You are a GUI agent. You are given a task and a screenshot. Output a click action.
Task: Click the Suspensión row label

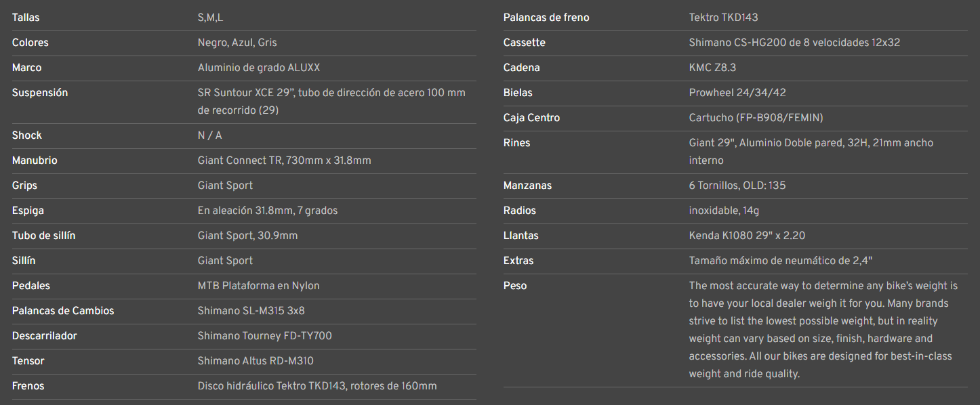[x=40, y=93]
